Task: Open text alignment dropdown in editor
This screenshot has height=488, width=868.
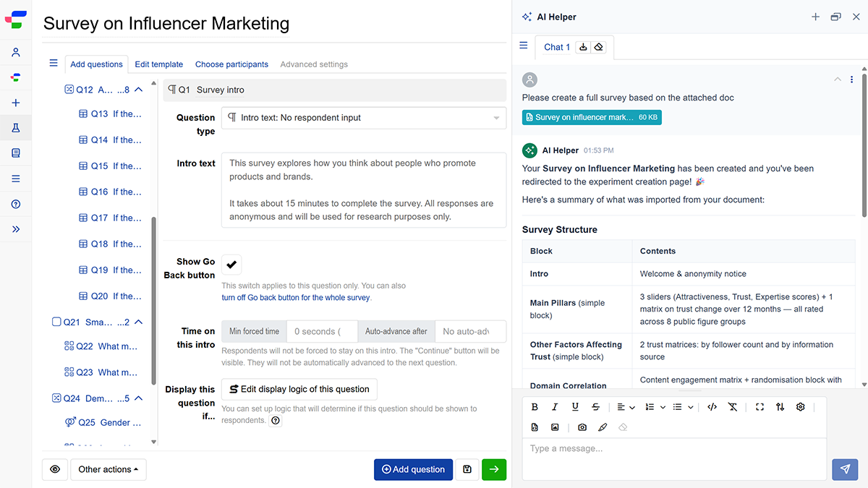Action: click(x=626, y=407)
